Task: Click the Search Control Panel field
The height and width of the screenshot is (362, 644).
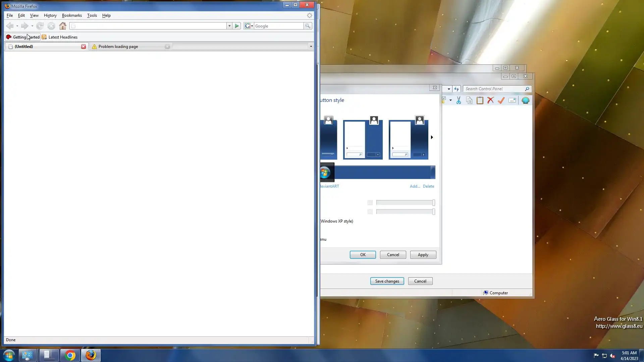Action: (494, 89)
